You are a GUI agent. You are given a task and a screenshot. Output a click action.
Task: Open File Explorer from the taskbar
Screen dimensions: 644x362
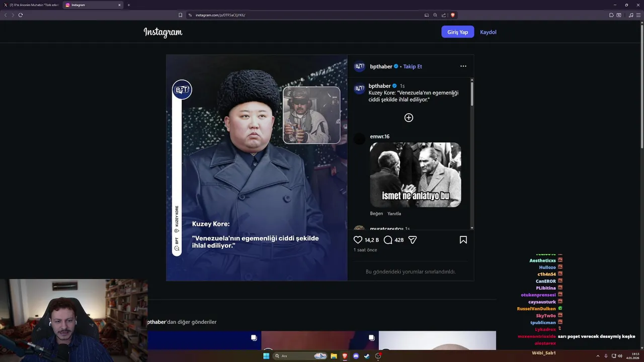[x=334, y=356]
